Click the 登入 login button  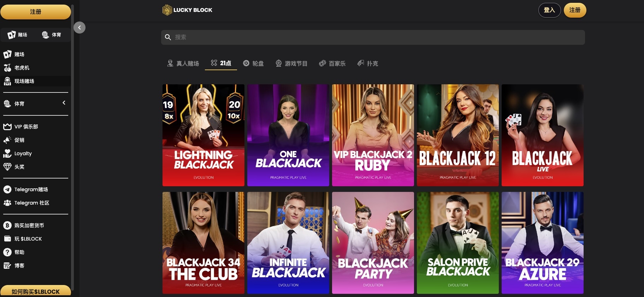[x=549, y=10]
